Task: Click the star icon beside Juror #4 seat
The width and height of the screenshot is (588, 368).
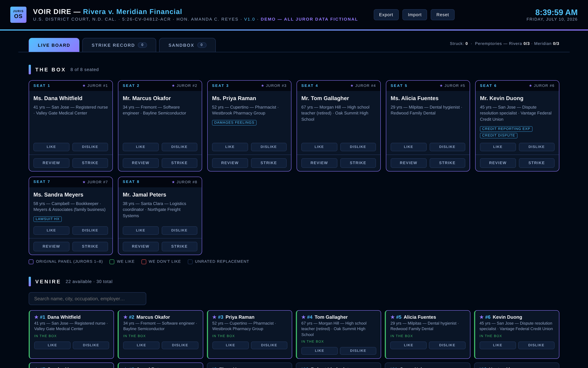Action: [352, 86]
